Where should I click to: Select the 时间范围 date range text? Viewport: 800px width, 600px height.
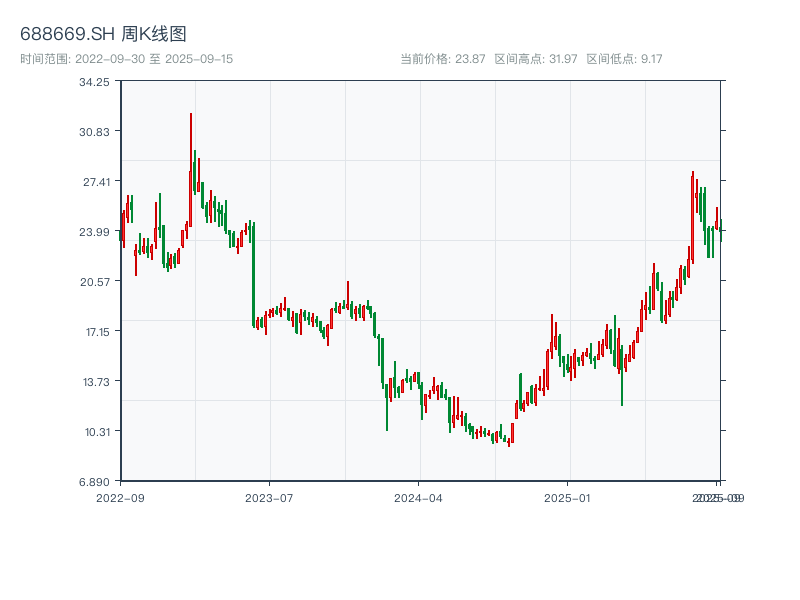[x=126, y=59]
